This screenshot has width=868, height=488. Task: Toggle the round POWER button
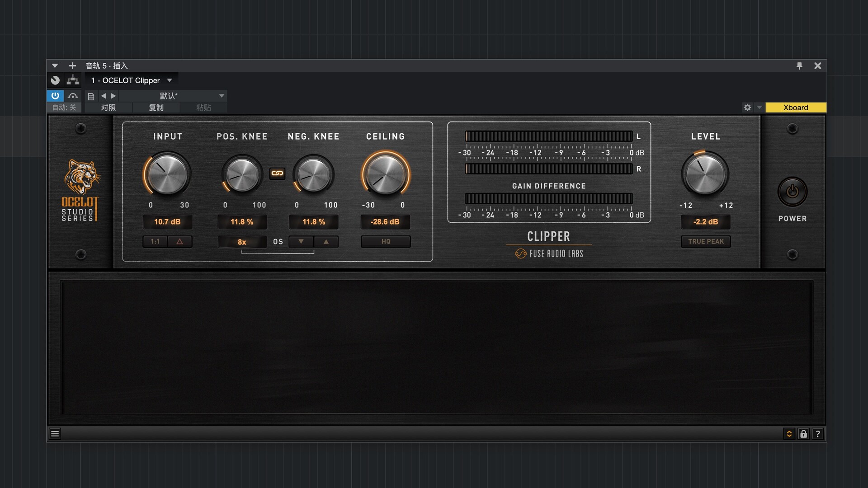click(x=792, y=192)
